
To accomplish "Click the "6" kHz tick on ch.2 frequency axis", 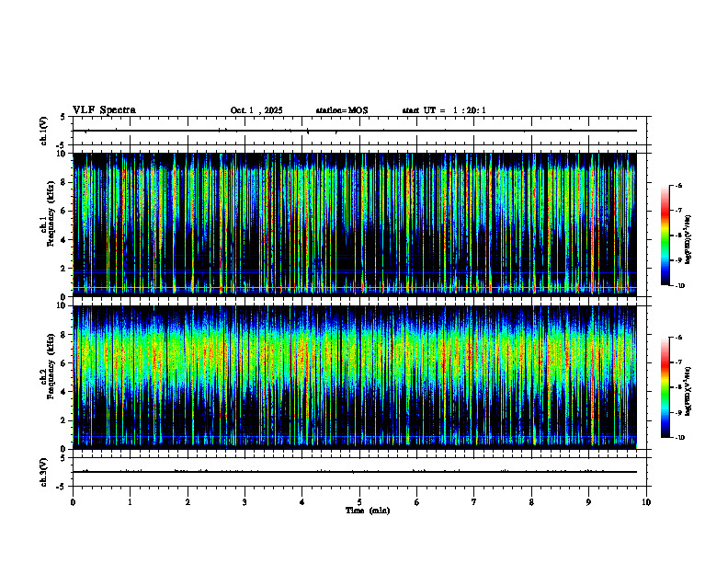I will [63, 363].
